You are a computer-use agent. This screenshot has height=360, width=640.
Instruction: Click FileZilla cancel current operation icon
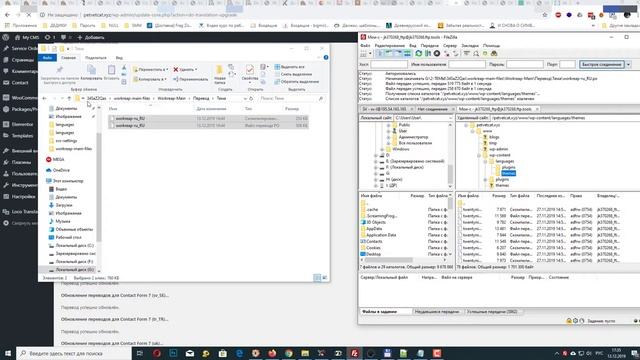[x=437, y=53]
